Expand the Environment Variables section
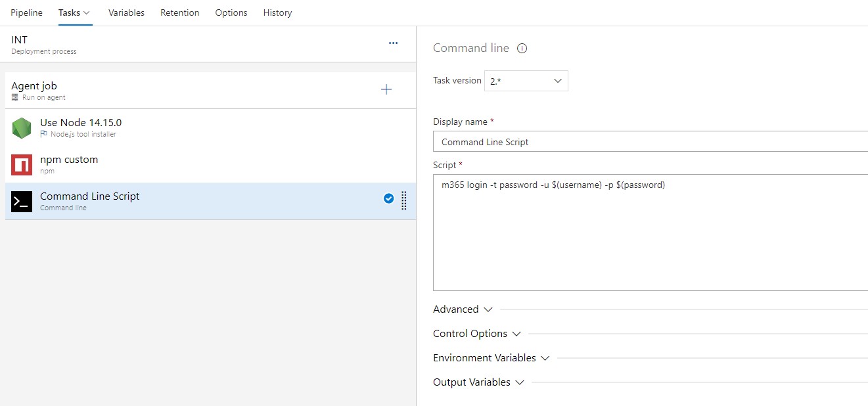The height and width of the screenshot is (406, 868). (491, 358)
